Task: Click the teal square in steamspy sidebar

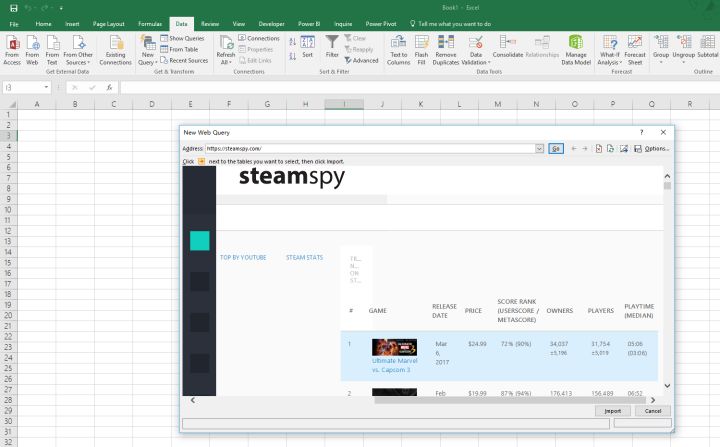Action: click(200, 241)
